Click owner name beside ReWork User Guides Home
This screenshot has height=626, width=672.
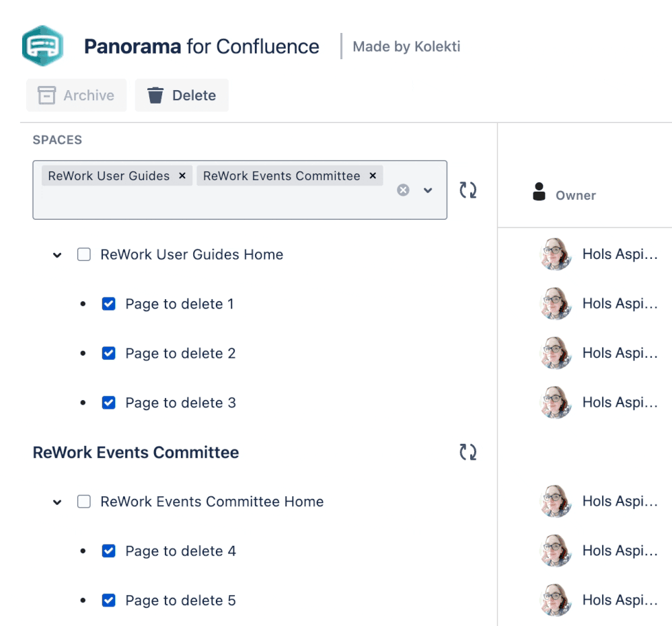620,255
